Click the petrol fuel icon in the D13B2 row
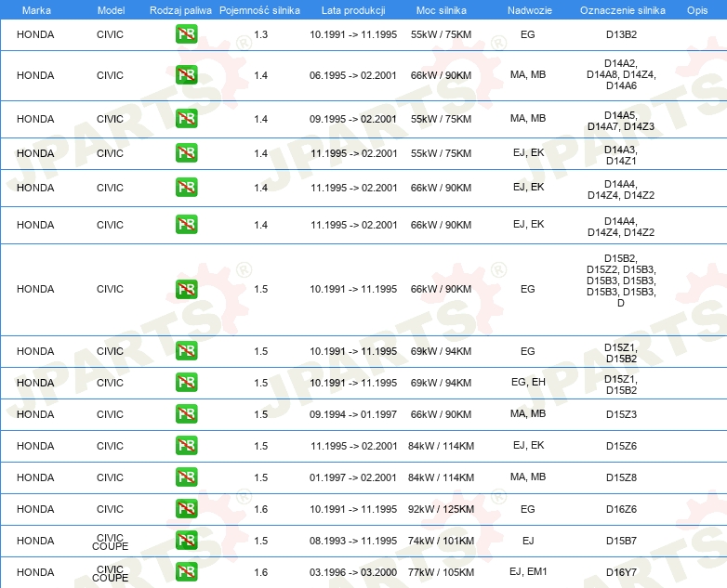 [186, 34]
